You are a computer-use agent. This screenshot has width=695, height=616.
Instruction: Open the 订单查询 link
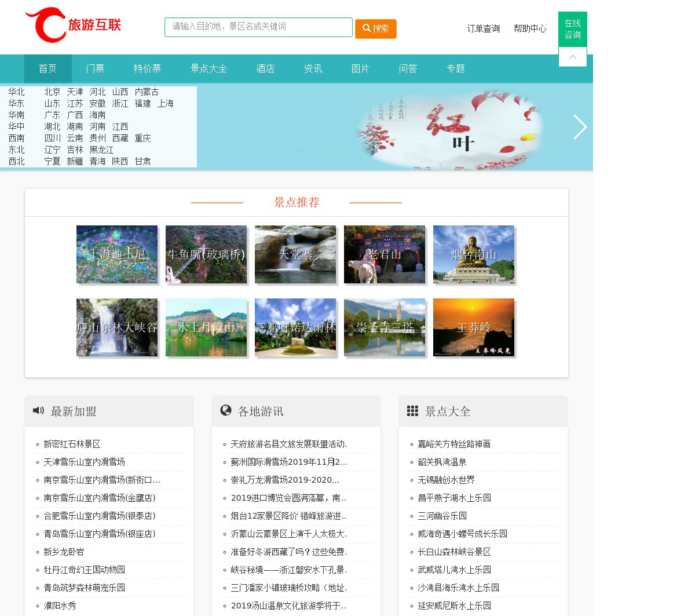pyautogui.click(x=484, y=28)
